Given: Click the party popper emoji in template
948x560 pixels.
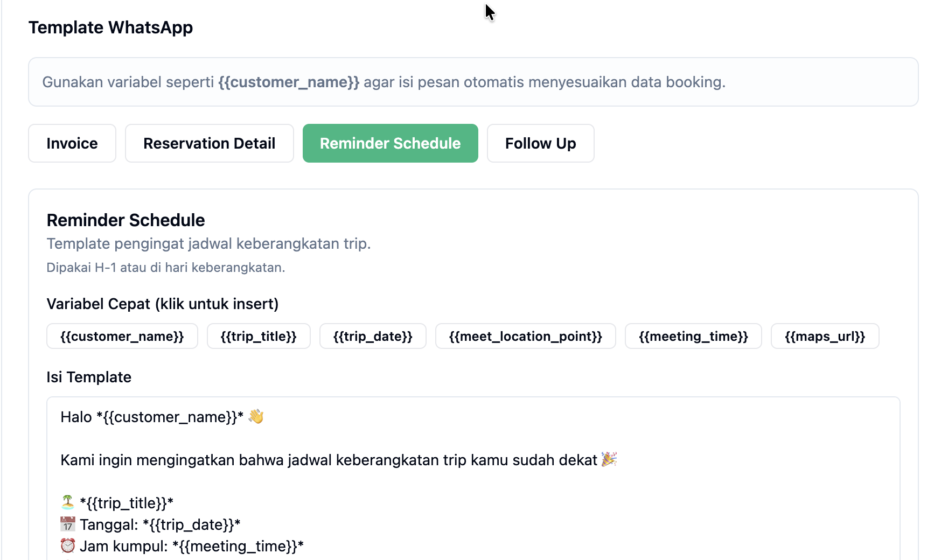Looking at the screenshot, I should pyautogui.click(x=609, y=459).
